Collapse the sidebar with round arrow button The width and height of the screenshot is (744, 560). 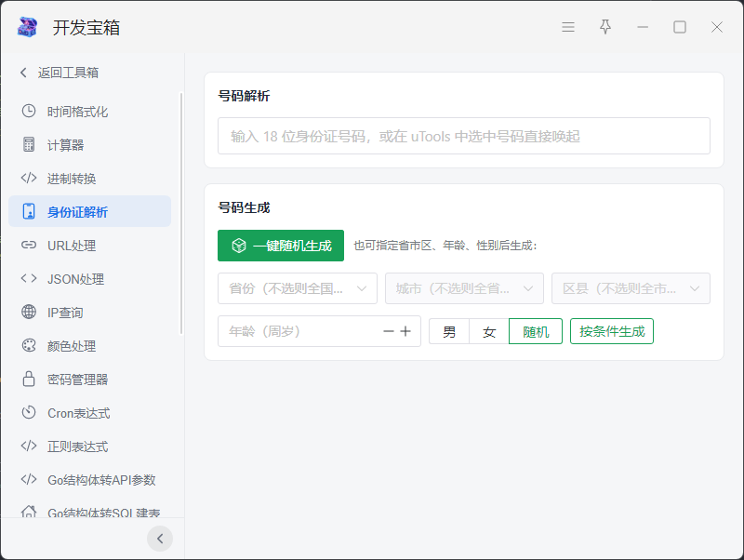pyautogui.click(x=160, y=539)
